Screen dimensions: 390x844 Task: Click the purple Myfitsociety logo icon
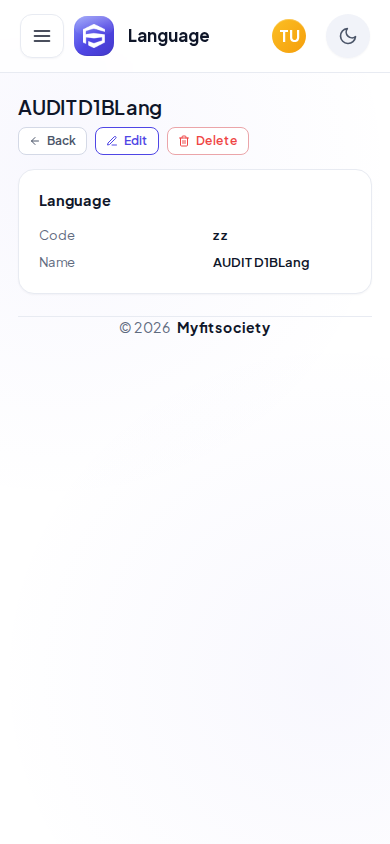tap(94, 36)
